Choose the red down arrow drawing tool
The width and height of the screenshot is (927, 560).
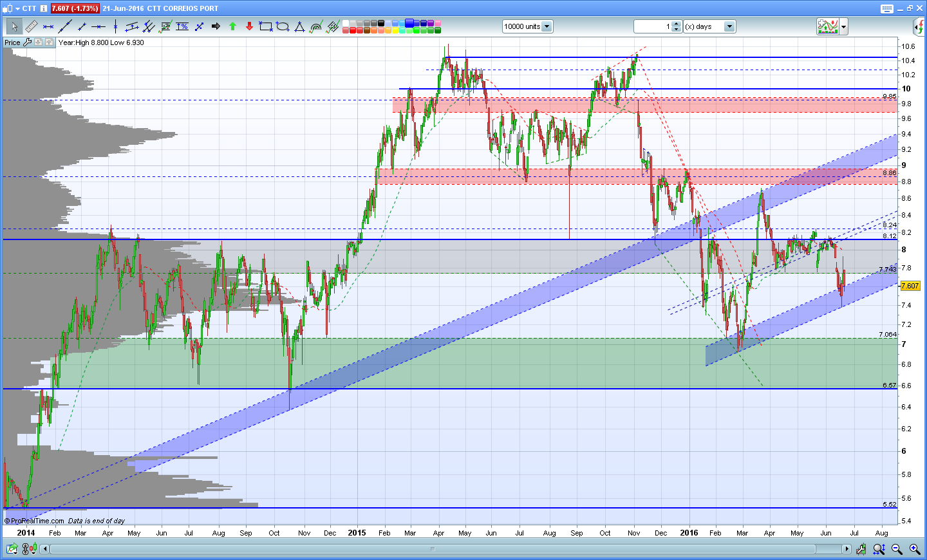249,26
